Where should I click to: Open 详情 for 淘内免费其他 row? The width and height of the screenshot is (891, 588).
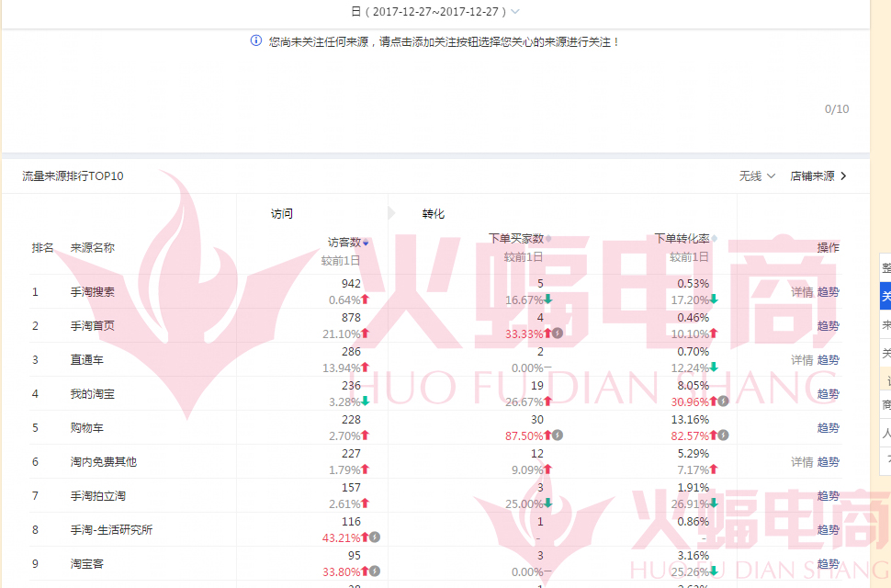[x=802, y=462]
